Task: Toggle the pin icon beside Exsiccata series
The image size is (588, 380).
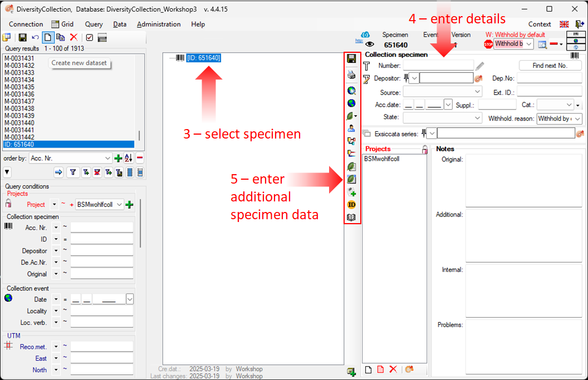Action: click(424, 133)
